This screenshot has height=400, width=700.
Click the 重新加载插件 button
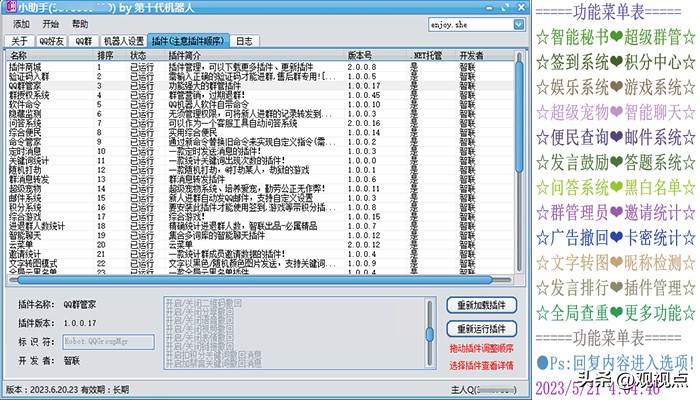(x=481, y=305)
